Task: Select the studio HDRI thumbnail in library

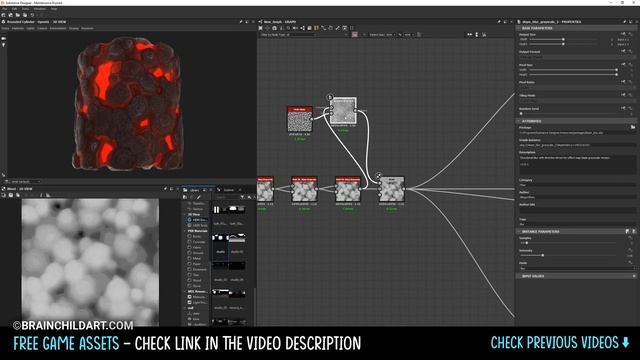Action: tap(220, 247)
